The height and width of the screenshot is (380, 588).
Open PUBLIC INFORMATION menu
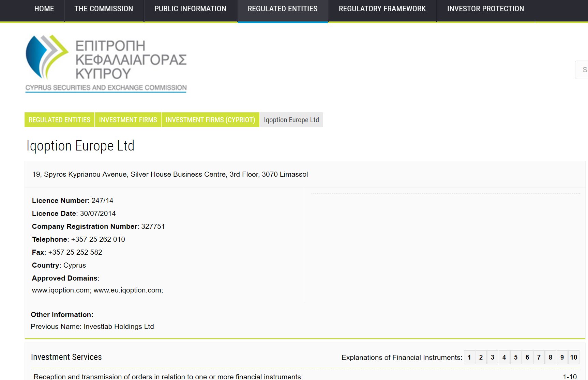pos(190,9)
